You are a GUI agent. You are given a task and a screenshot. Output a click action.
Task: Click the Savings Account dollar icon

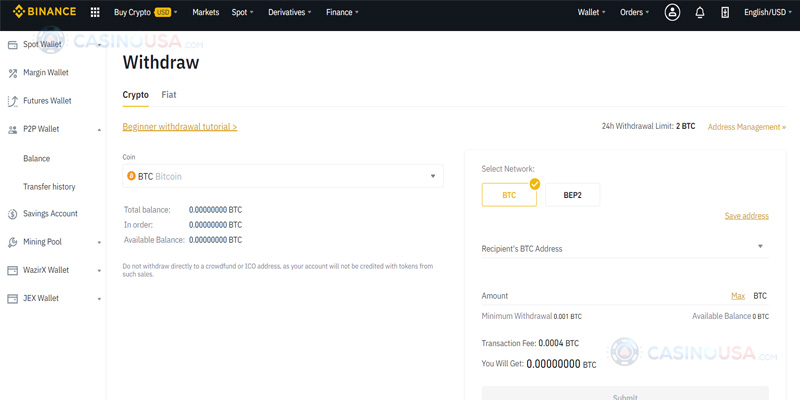13,214
